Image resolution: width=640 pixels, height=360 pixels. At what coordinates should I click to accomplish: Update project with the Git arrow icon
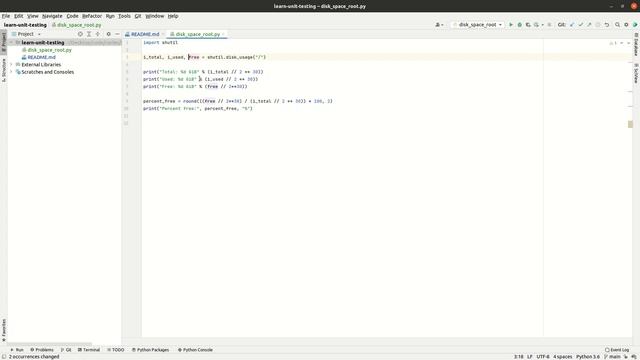point(572,25)
